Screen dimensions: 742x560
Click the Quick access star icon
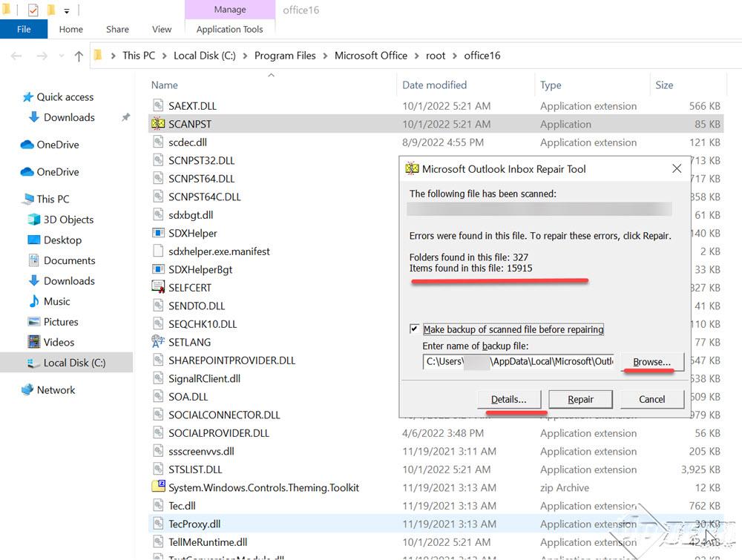(x=28, y=97)
